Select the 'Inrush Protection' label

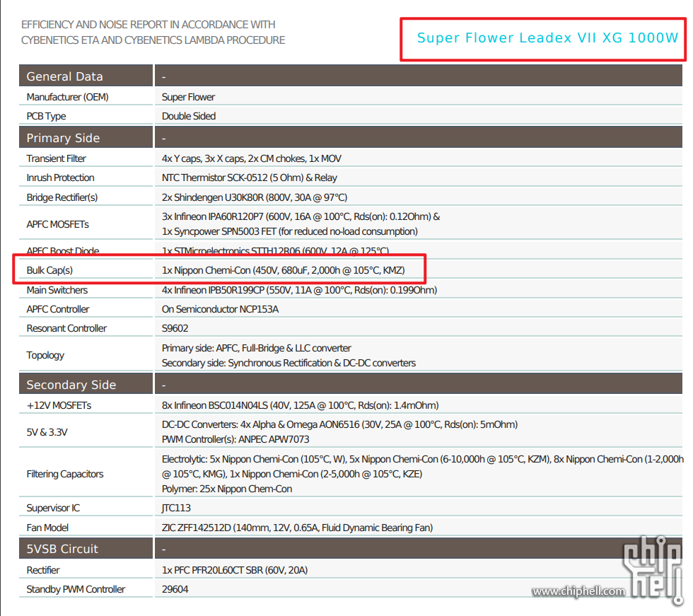(x=60, y=178)
